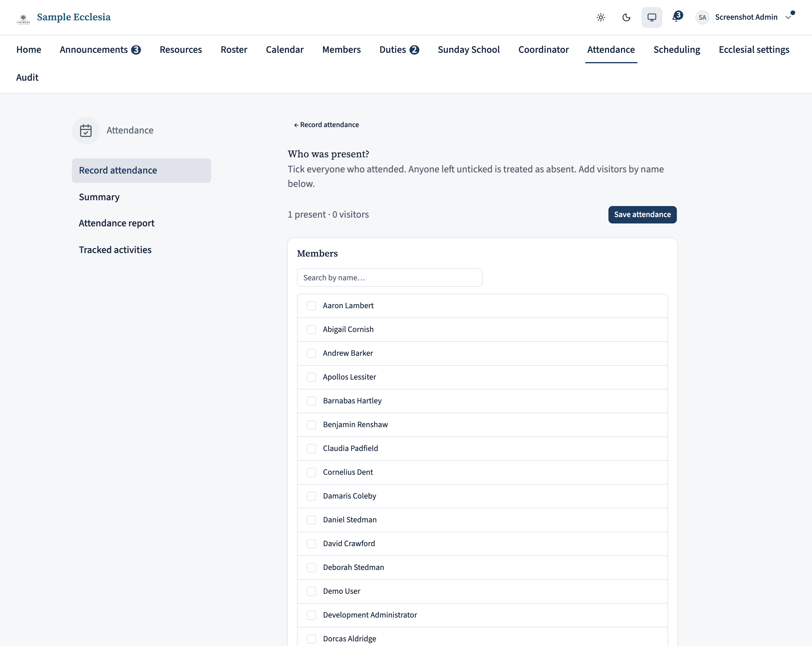The width and height of the screenshot is (812, 646).
Task: Focus the Search by name field
Action: pos(389,277)
